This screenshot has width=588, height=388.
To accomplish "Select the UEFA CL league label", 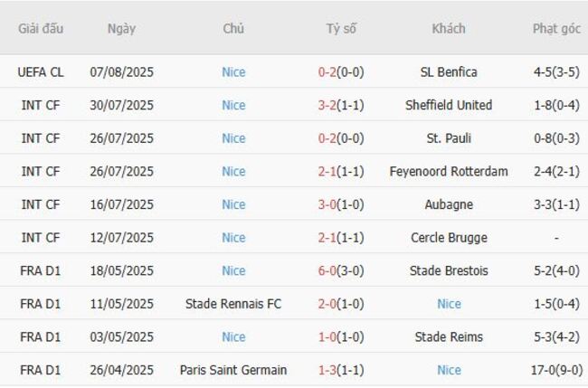I will [41, 72].
